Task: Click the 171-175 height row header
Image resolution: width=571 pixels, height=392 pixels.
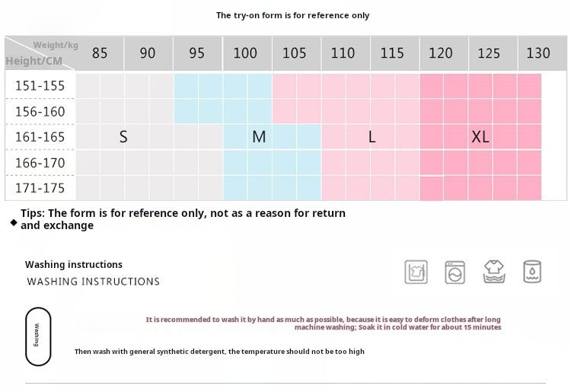Action: [x=40, y=188]
